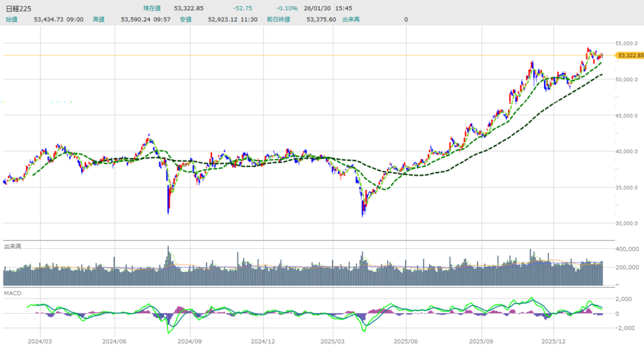Click the 始値 opening price label

(12, 20)
